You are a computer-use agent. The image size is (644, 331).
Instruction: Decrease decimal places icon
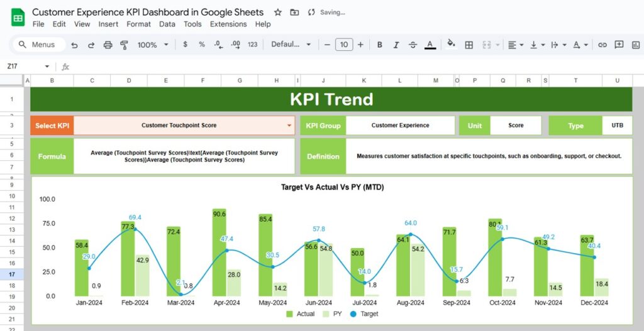point(218,45)
